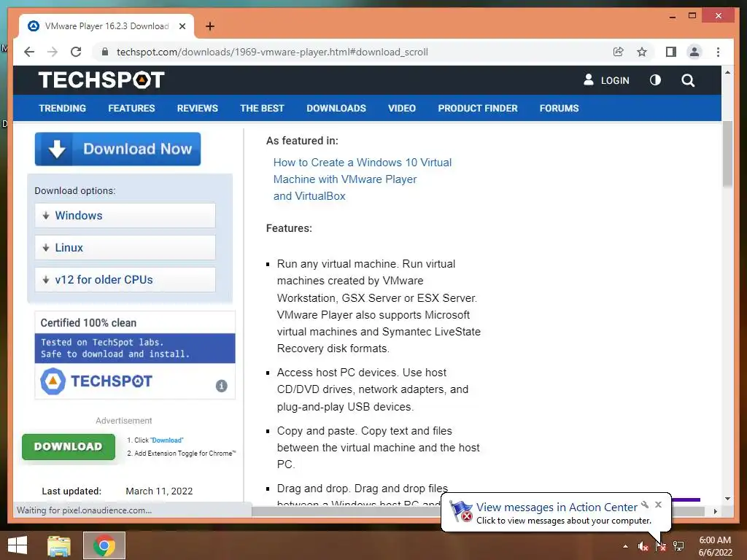
Task: Click the horizontal scrollbar right arrow
Action: click(715, 511)
